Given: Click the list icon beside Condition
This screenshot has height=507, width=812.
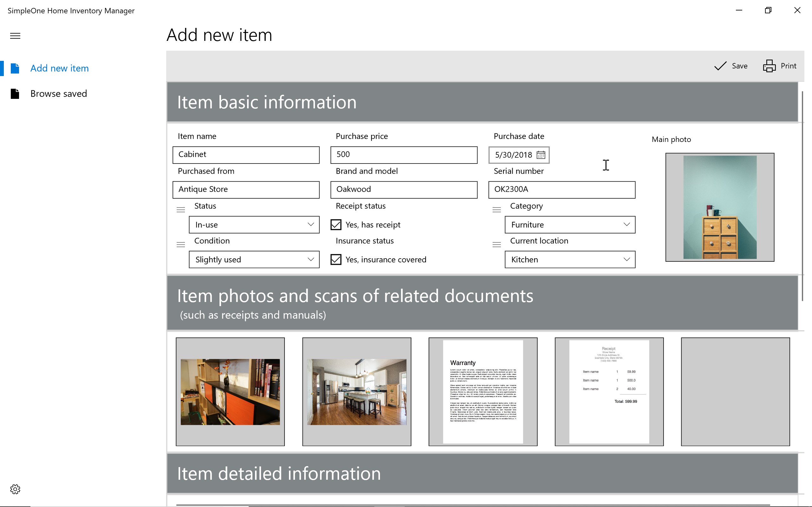Looking at the screenshot, I should click(x=180, y=245).
